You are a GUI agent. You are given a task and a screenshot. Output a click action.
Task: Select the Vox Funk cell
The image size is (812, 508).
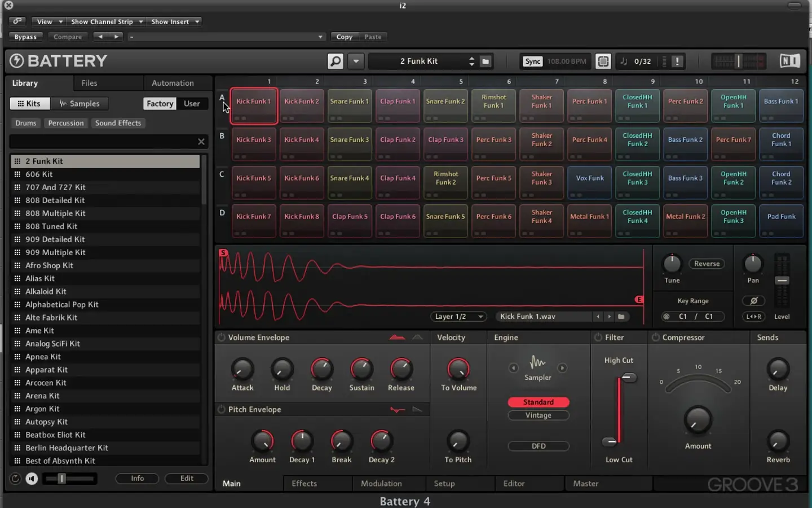[x=590, y=182]
